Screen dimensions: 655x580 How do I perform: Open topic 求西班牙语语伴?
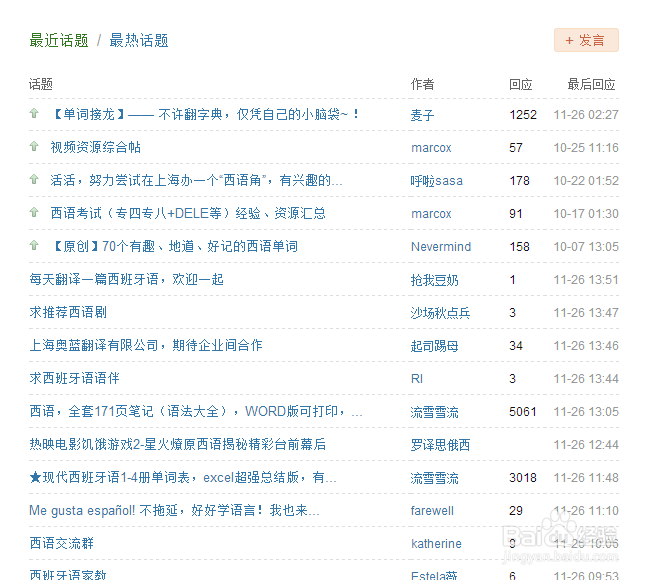point(74,378)
